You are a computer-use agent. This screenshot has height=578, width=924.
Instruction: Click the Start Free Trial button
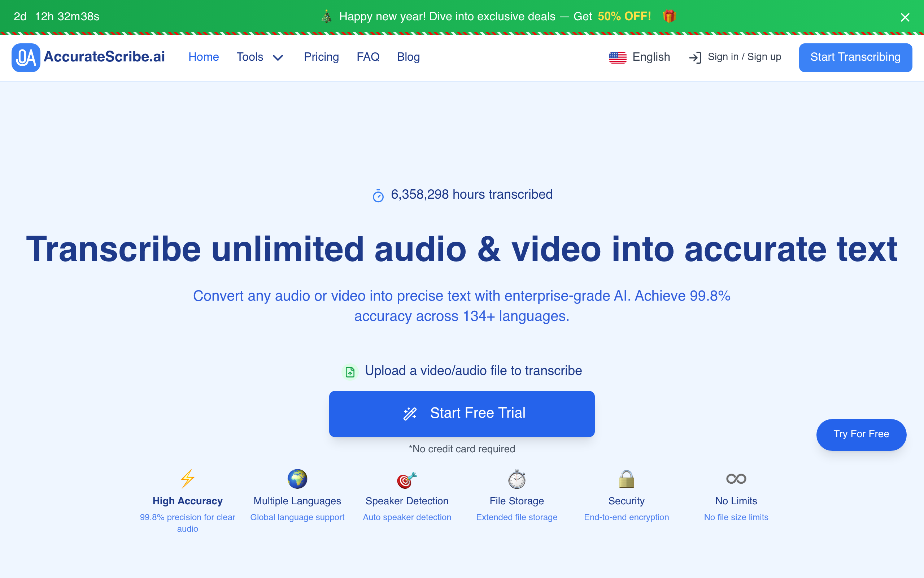[462, 414]
